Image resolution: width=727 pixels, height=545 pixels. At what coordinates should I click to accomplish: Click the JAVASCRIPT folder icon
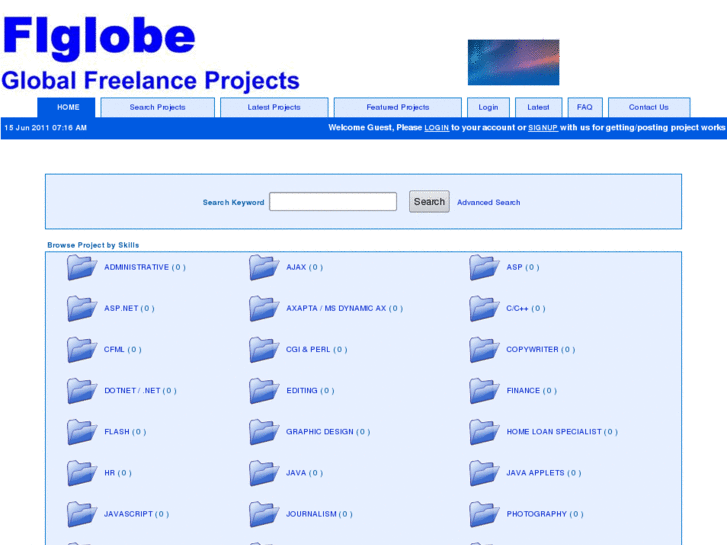coord(82,514)
